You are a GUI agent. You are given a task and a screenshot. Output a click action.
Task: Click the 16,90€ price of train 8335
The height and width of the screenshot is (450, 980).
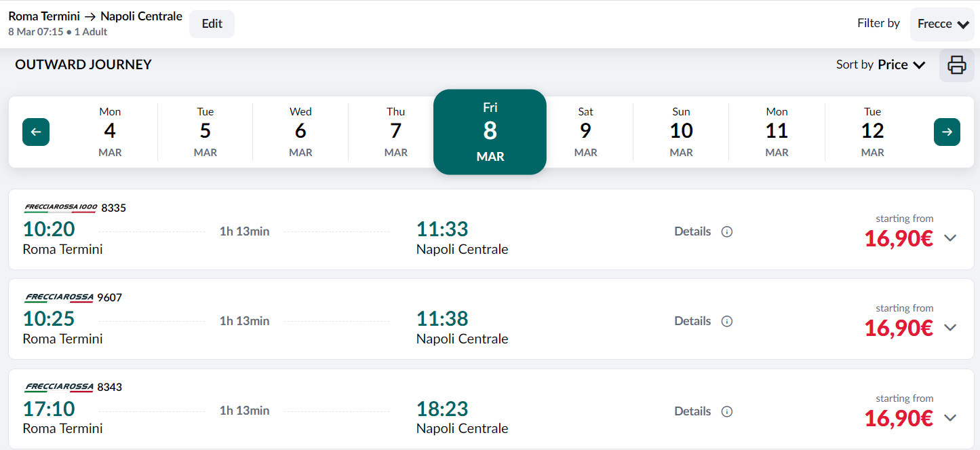click(x=899, y=239)
